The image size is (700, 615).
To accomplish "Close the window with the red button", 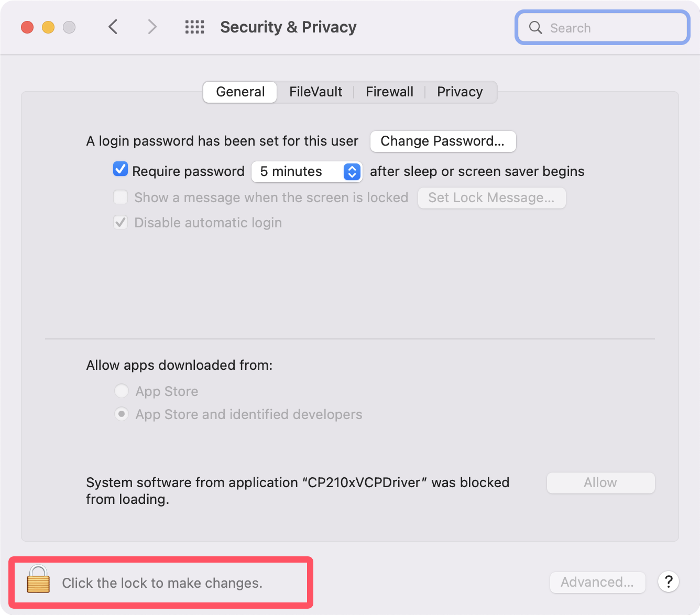I will [x=27, y=27].
